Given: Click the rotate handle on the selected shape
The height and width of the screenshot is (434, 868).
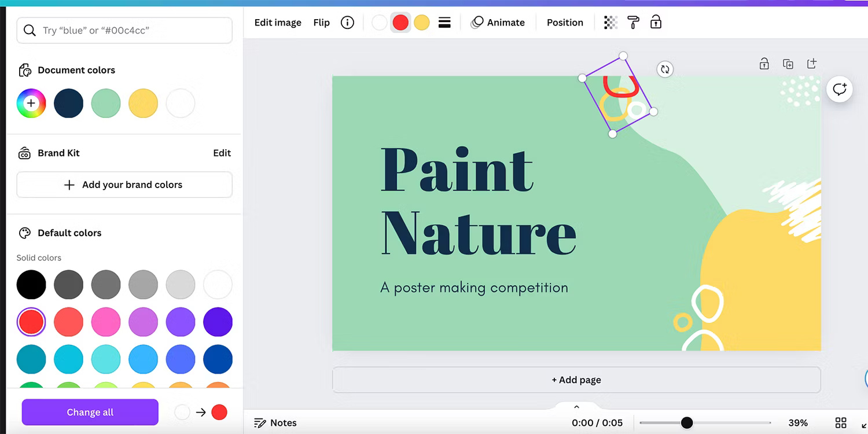Looking at the screenshot, I should [665, 69].
